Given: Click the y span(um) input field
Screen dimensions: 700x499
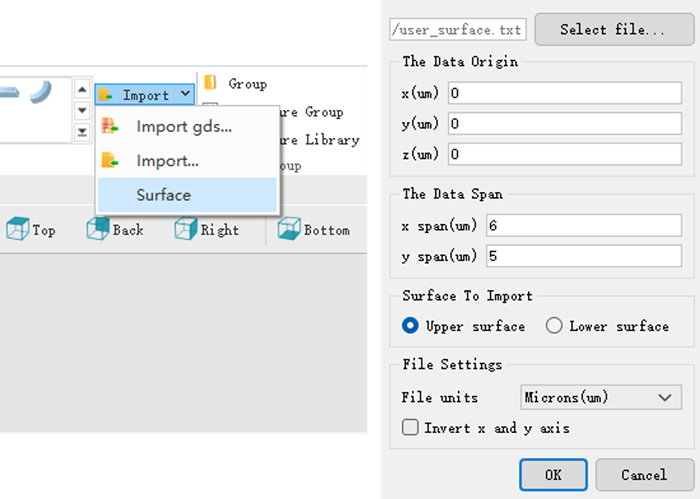Looking at the screenshot, I should click(584, 256).
